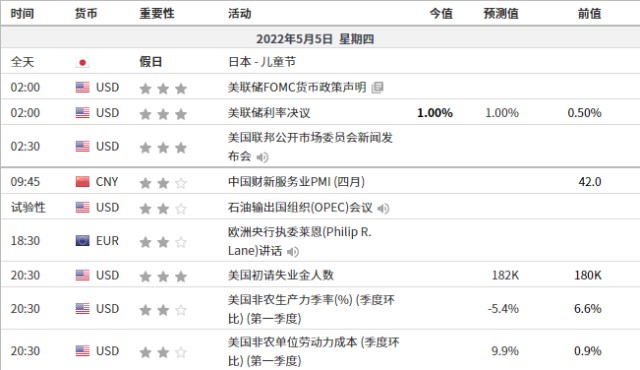The height and width of the screenshot is (370, 640).
Task: Click the 前值 column header
Action: 589,13
